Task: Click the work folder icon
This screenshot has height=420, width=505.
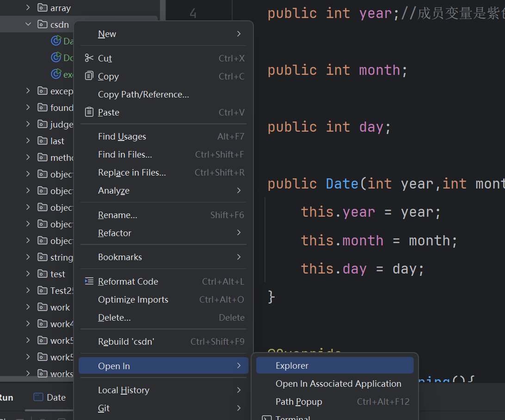Action: click(42, 307)
